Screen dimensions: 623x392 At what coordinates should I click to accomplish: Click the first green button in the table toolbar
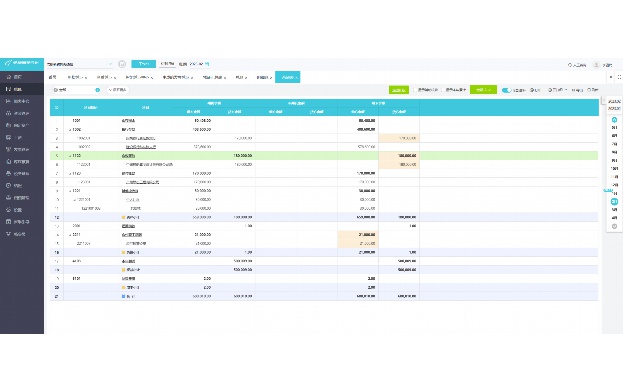click(x=399, y=90)
